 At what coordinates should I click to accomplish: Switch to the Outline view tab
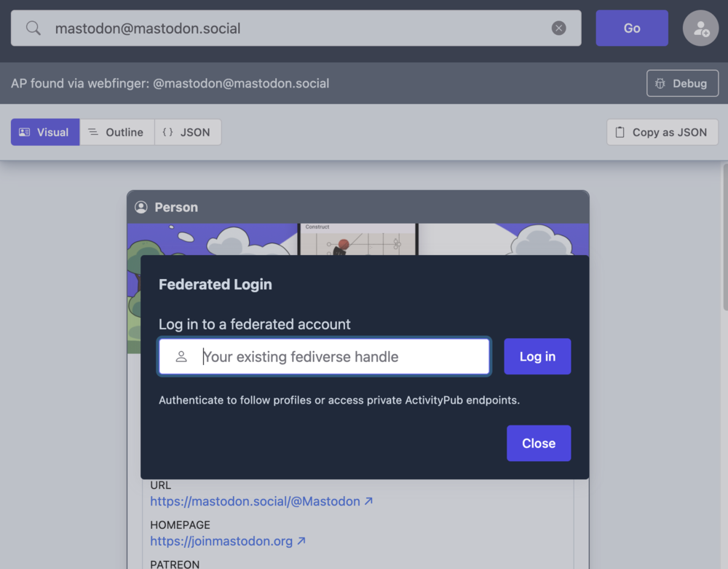coord(116,133)
